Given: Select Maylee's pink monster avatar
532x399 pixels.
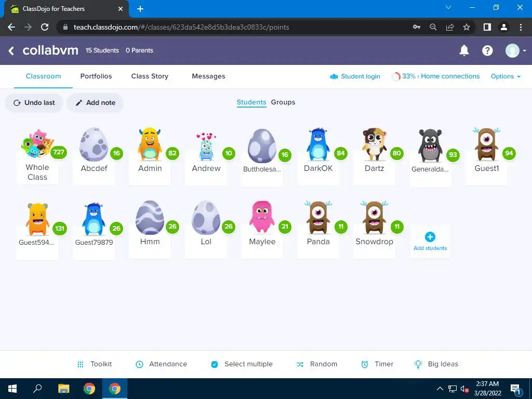Looking at the screenshot, I should tap(262, 217).
